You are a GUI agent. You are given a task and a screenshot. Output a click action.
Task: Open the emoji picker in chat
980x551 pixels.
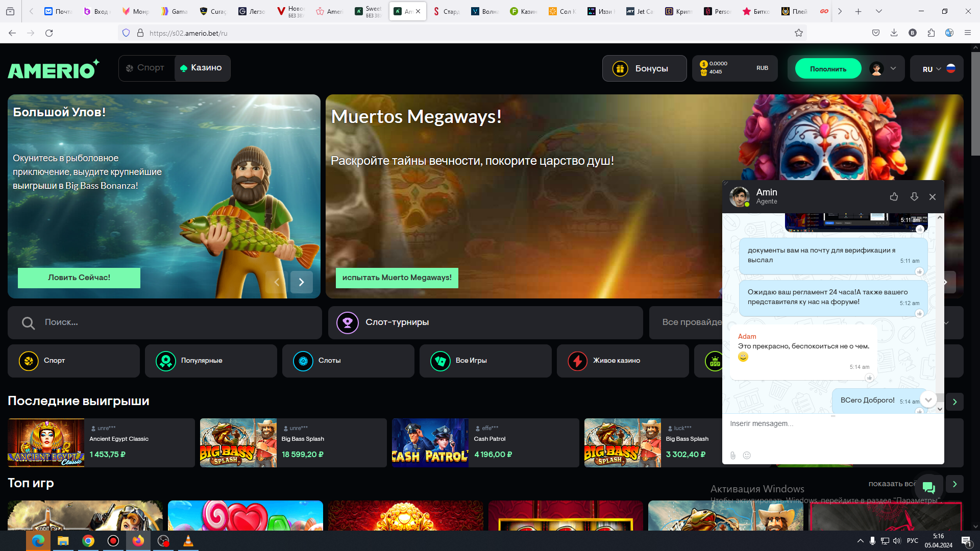coord(747,455)
